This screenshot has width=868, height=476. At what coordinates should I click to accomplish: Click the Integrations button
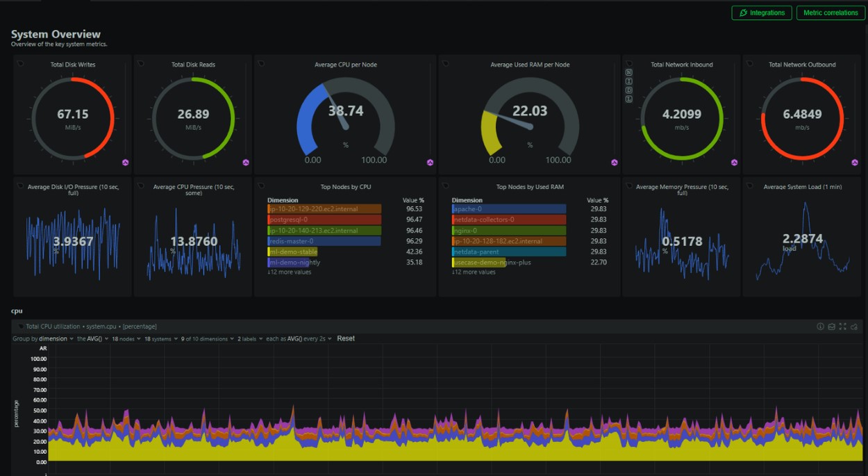762,13
